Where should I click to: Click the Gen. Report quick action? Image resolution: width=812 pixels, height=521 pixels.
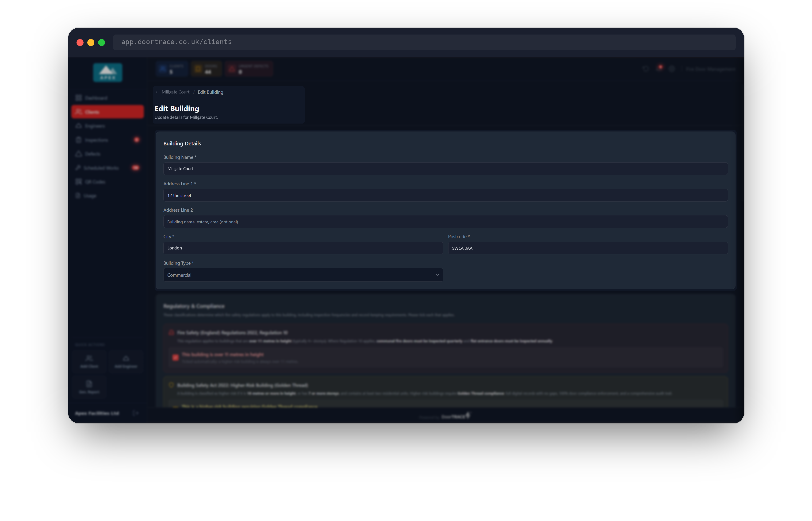89,387
